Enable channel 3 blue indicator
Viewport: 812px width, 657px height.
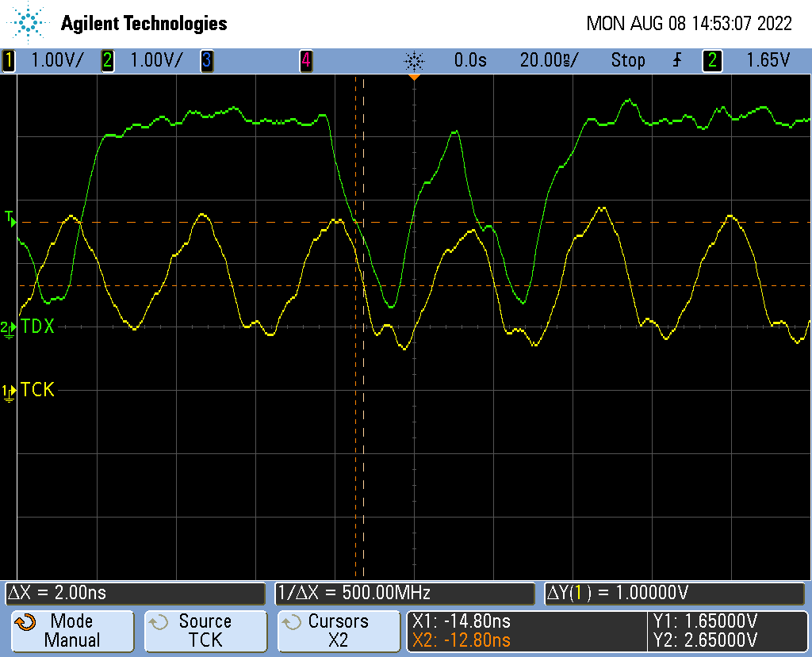point(206,60)
